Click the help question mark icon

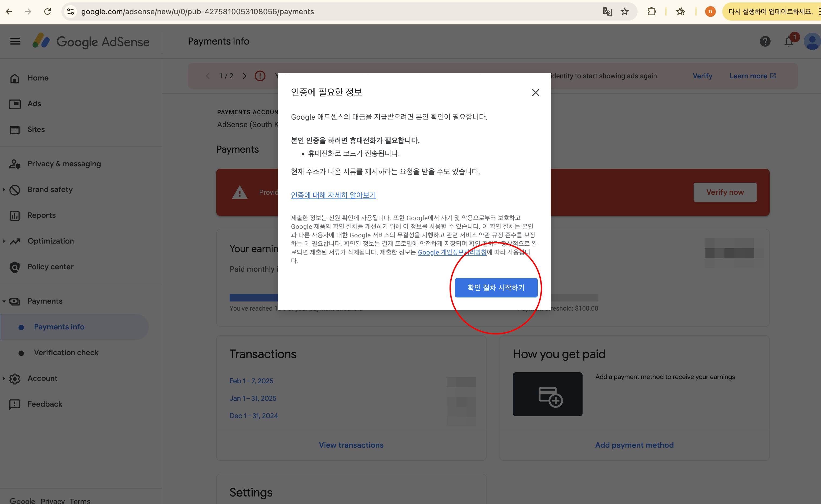pyautogui.click(x=765, y=41)
